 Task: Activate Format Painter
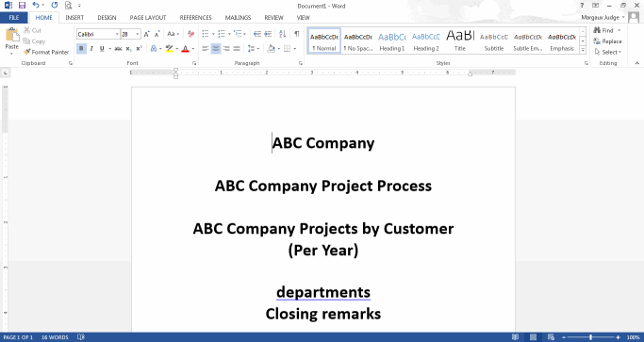click(46, 52)
